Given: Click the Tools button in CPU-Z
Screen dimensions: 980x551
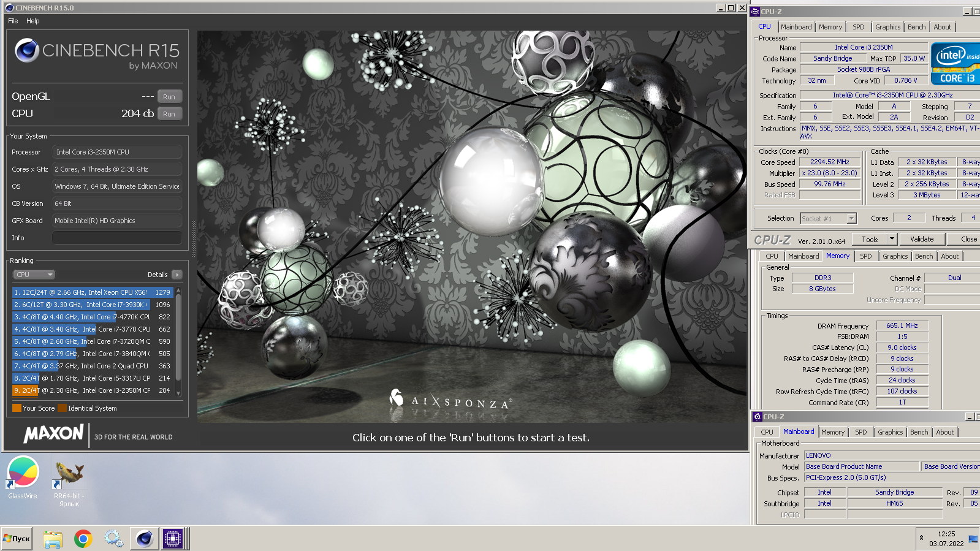Looking at the screenshot, I should click(x=870, y=240).
